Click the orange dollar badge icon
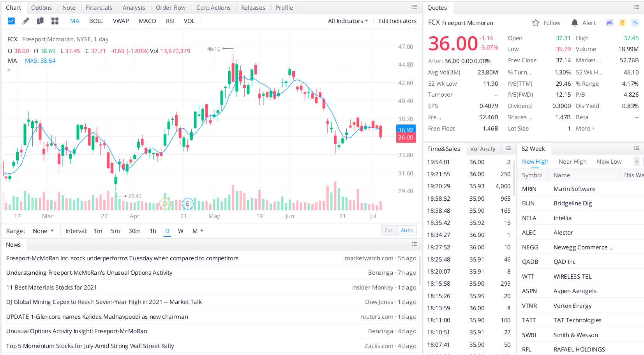 coord(623,23)
